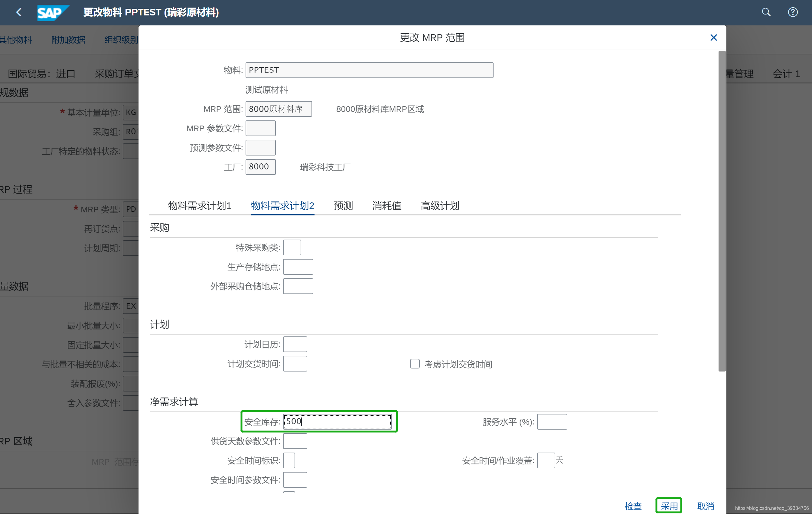Image resolution: width=812 pixels, height=514 pixels.
Task: Click the 取消 link
Action: [705, 506]
